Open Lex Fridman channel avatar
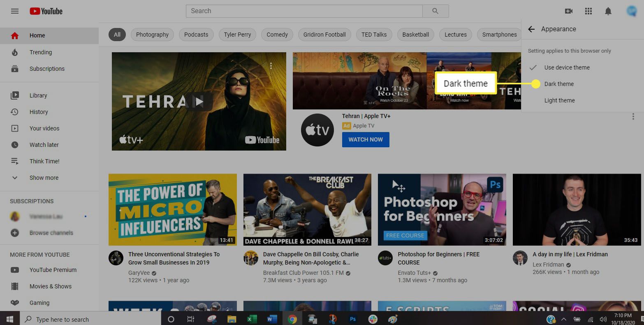644x325 pixels. 520,258
